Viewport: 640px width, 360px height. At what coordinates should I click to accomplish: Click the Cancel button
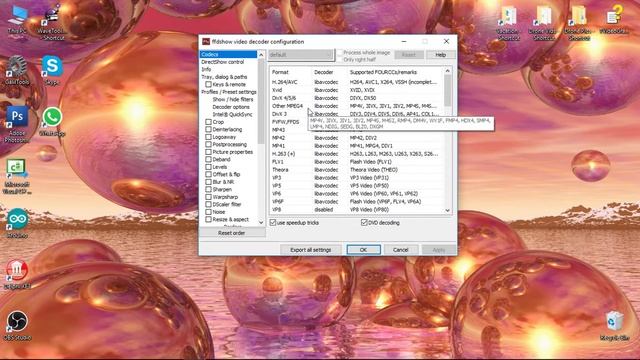400,250
